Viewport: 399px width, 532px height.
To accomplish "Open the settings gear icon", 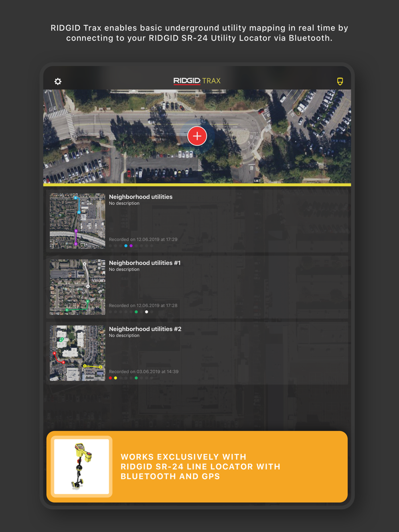I will click(x=58, y=81).
